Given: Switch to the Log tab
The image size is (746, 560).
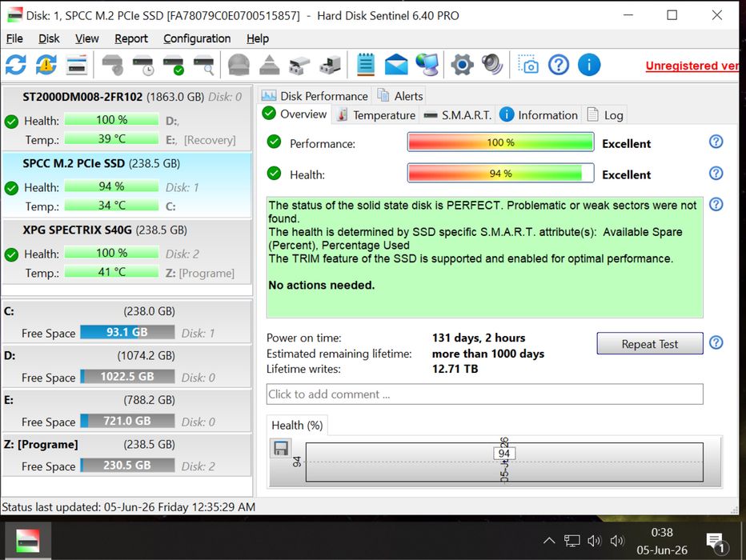Looking at the screenshot, I should 605,115.
